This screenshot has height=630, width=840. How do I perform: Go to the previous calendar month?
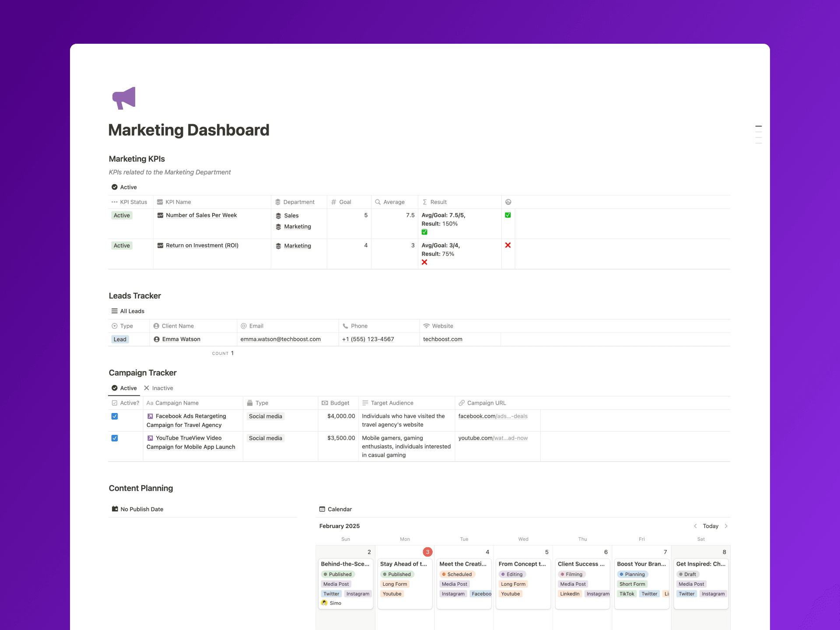coord(695,526)
